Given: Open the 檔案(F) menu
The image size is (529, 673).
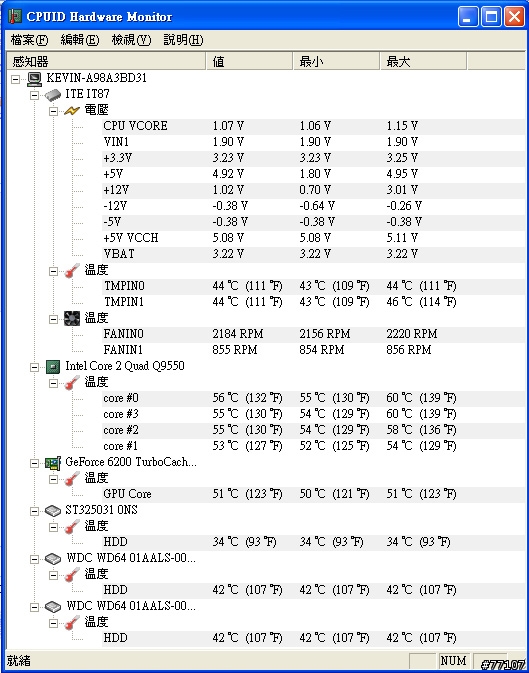Looking at the screenshot, I should [x=29, y=40].
